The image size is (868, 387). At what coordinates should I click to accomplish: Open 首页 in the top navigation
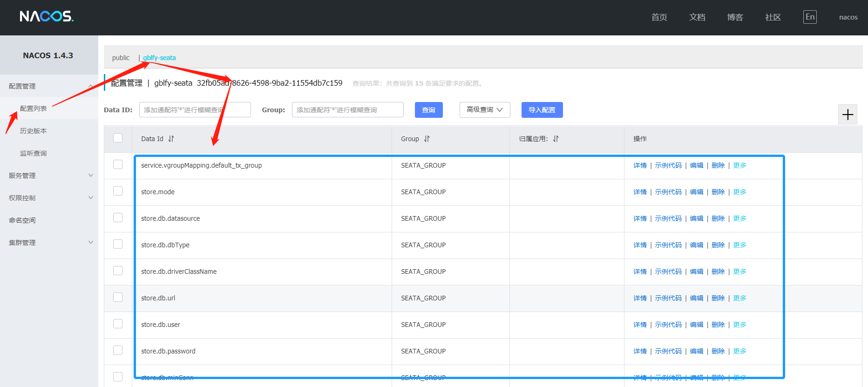coord(659,17)
